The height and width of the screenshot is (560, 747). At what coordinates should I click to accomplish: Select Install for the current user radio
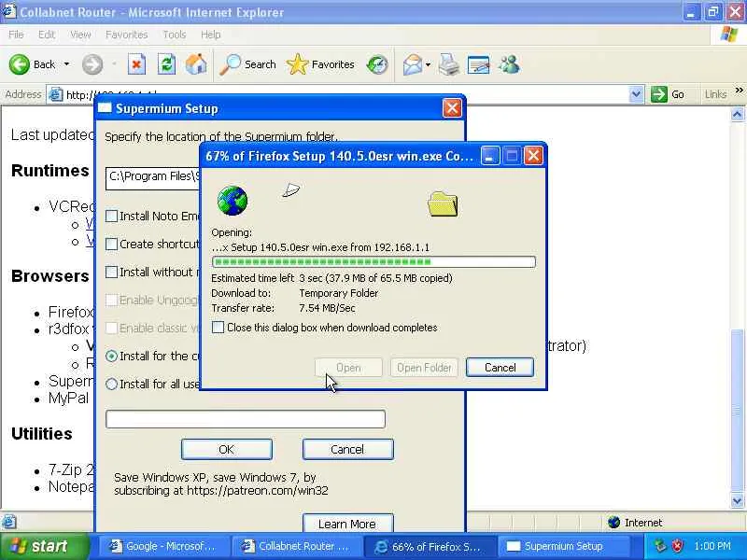111,357
